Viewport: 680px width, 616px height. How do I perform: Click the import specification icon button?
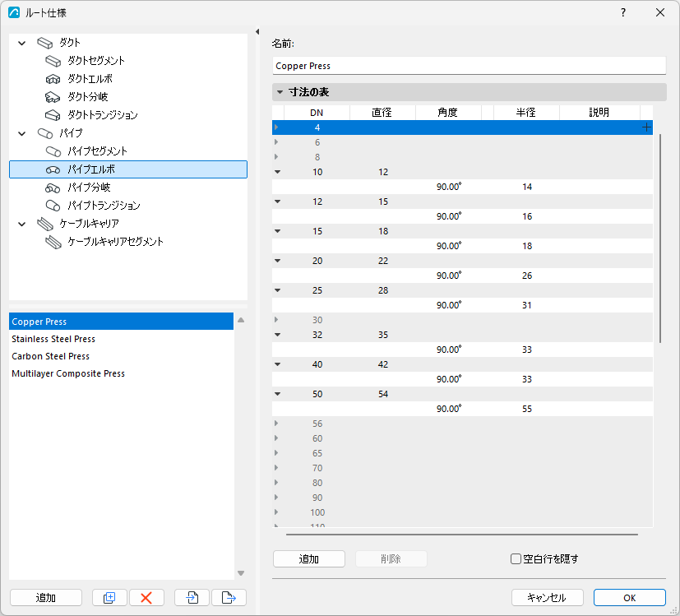pyautogui.click(x=192, y=597)
